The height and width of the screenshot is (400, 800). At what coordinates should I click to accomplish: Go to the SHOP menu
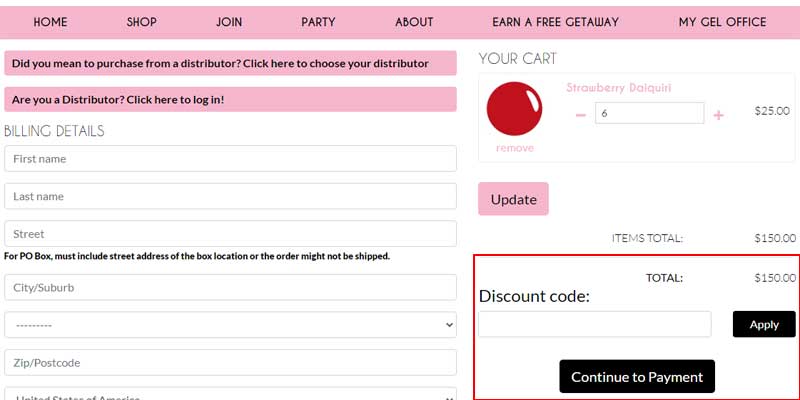pos(142,22)
